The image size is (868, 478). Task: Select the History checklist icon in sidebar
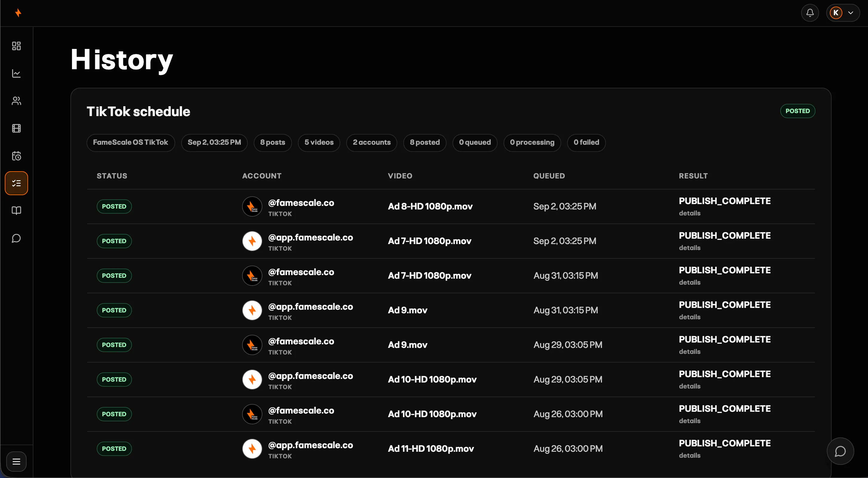[x=16, y=183]
